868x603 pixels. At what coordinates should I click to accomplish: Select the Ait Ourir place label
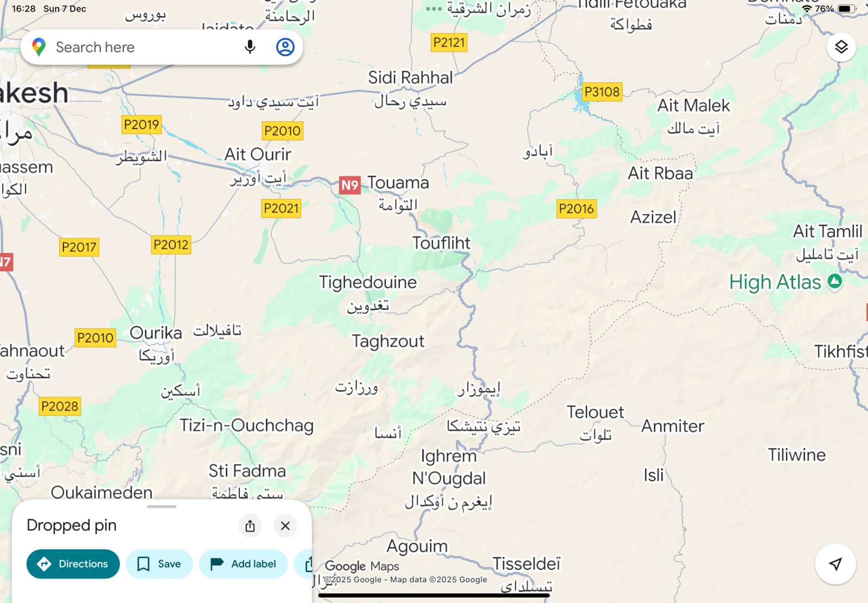tap(258, 154)
